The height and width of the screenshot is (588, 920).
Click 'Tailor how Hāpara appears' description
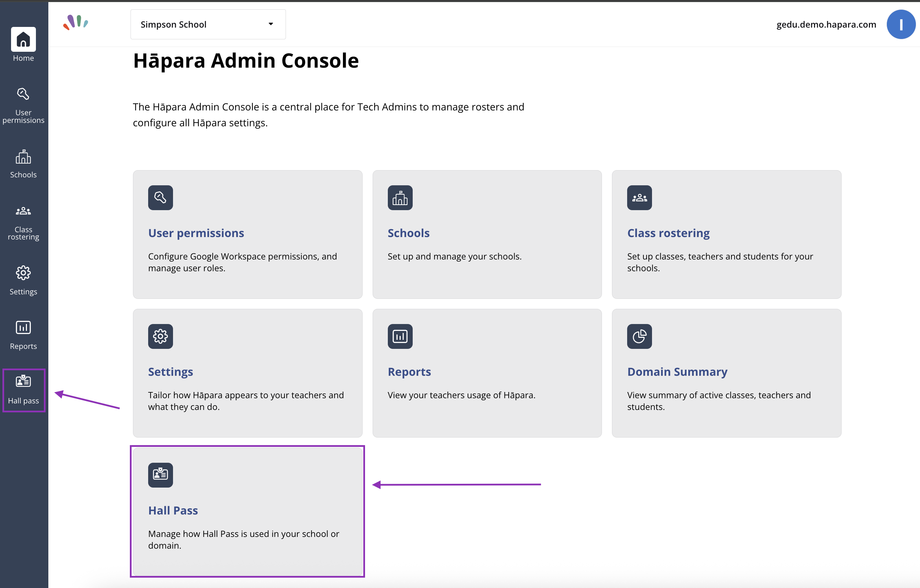[x=246, y=401]
